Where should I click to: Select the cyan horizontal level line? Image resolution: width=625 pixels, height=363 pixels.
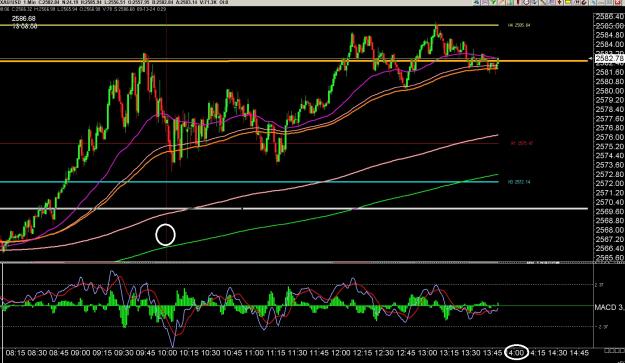click(249, 182)
